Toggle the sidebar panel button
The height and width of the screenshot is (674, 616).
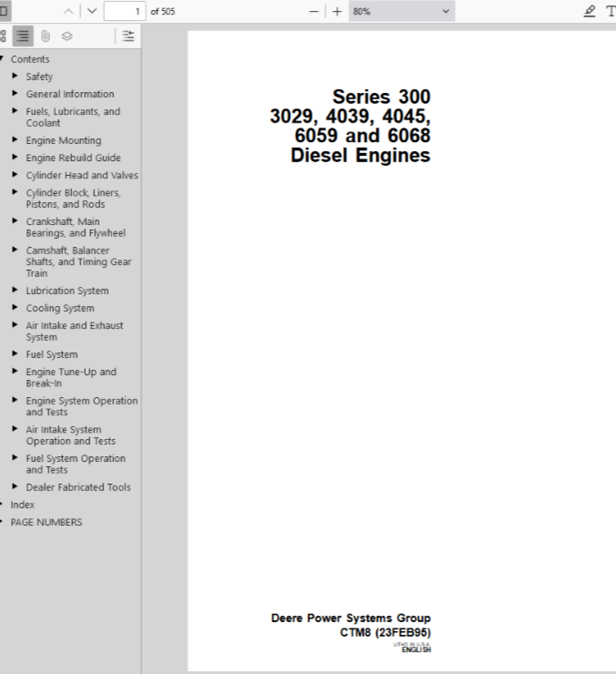tap(5, 11)
